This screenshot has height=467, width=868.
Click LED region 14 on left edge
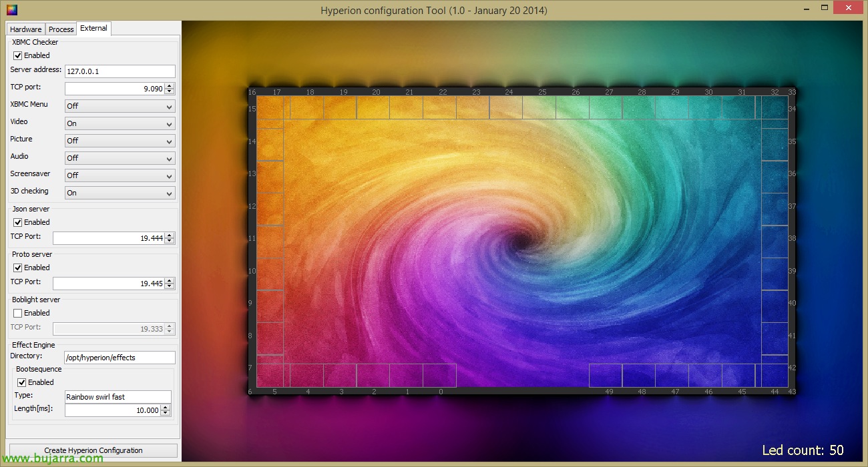click(x=270, y=145)
